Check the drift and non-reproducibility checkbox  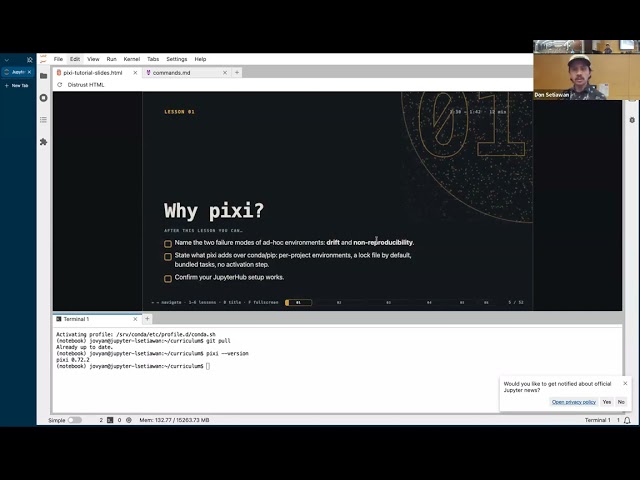[x=168, y=244]
